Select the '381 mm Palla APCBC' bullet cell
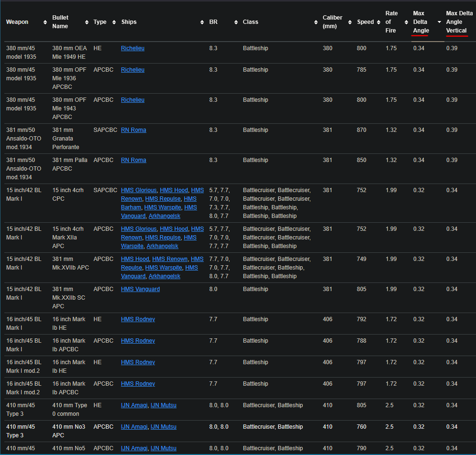Image resolution: width=476 pixels, height=455 pixels. pos(70,164)
